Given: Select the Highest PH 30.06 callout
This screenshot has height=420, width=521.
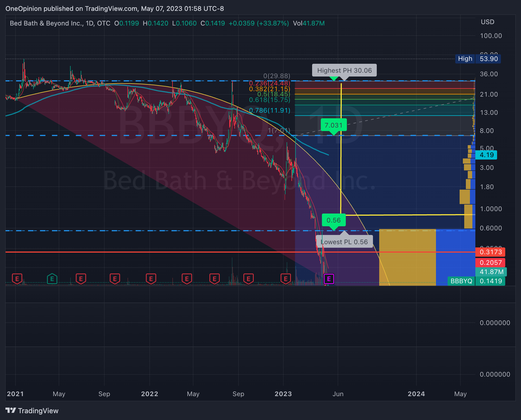Looking at the screenshot, I should click(344, 71).
